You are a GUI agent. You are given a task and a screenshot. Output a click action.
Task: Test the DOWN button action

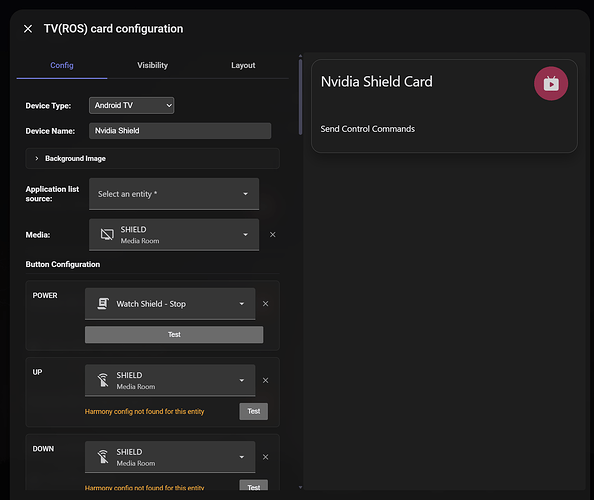(253, 486)
